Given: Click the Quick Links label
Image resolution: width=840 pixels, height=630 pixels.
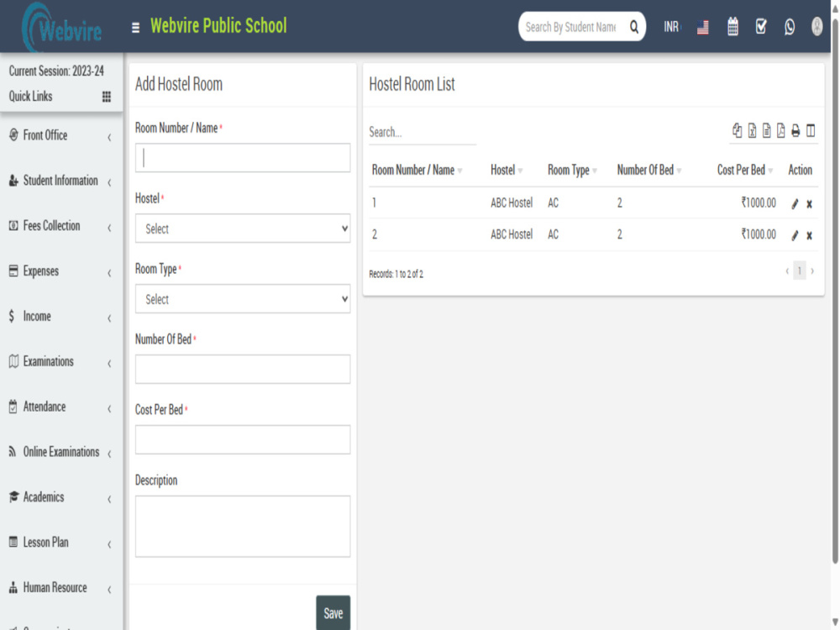Looking at the screenshot, I should [30, 97].
